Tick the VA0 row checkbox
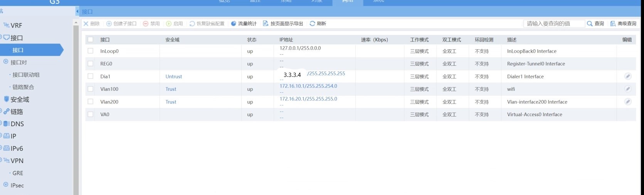This screenshot has height=195, width=644. (91, 114)
